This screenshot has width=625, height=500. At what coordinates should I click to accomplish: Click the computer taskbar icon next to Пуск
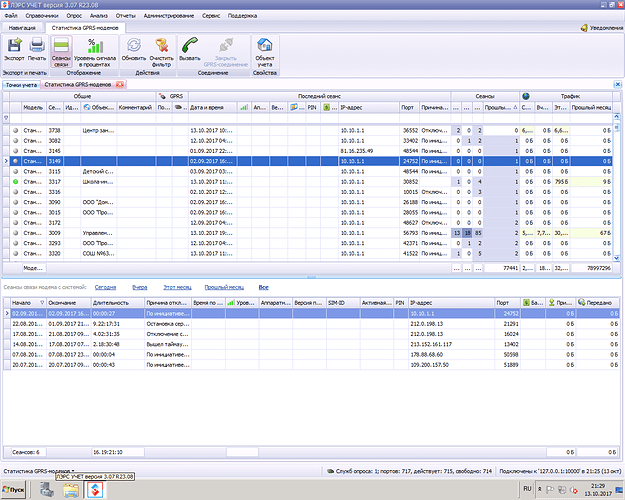47,490
